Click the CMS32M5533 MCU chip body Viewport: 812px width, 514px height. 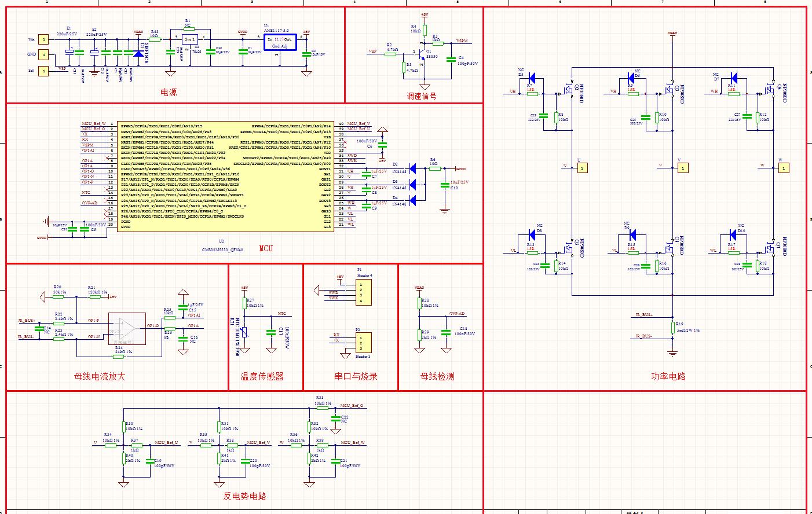tap(226, 177)
